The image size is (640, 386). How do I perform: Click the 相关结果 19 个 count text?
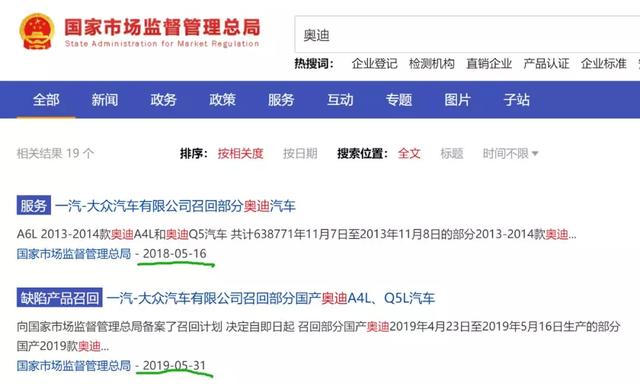click(55, 153)
